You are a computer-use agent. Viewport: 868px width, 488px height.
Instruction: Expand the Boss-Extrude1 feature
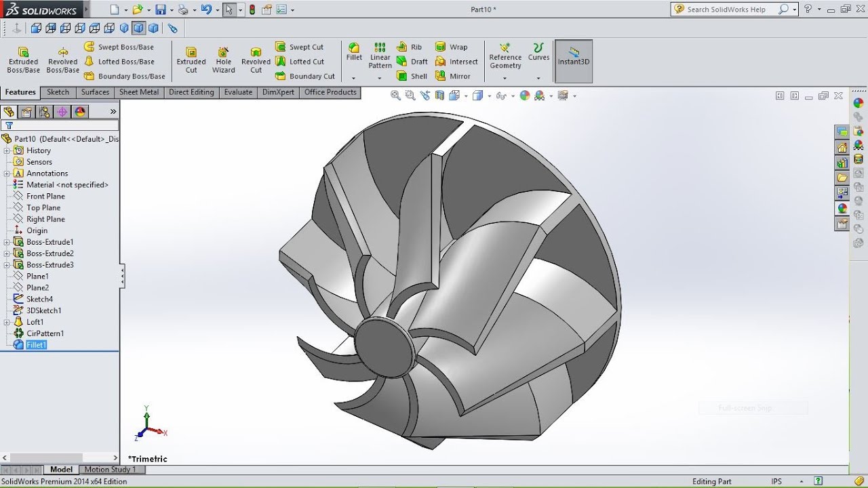pyautogui.click(x=7, y=242)
